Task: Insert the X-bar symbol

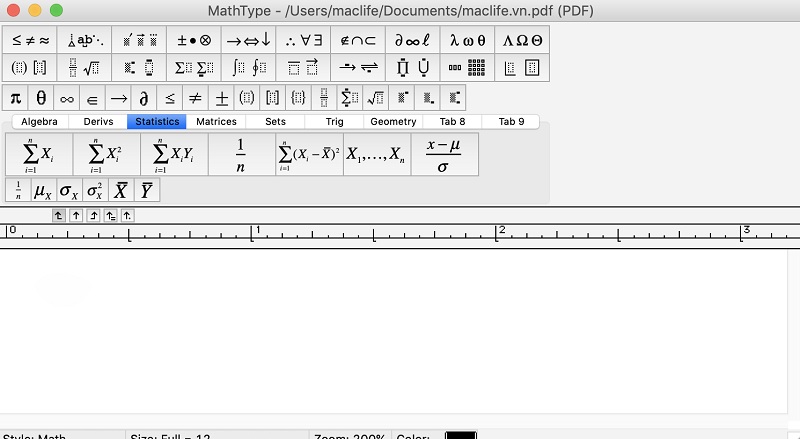Action: click(x=121, y=190)
